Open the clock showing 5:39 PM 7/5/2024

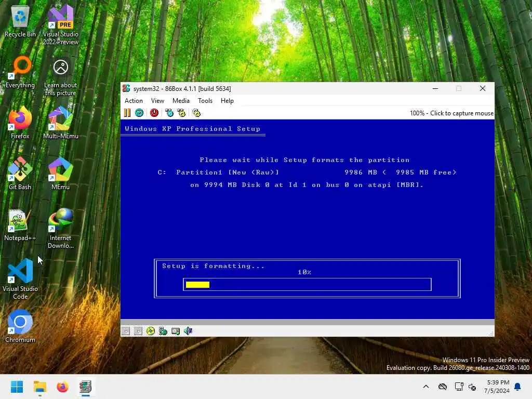coord(497,387)
